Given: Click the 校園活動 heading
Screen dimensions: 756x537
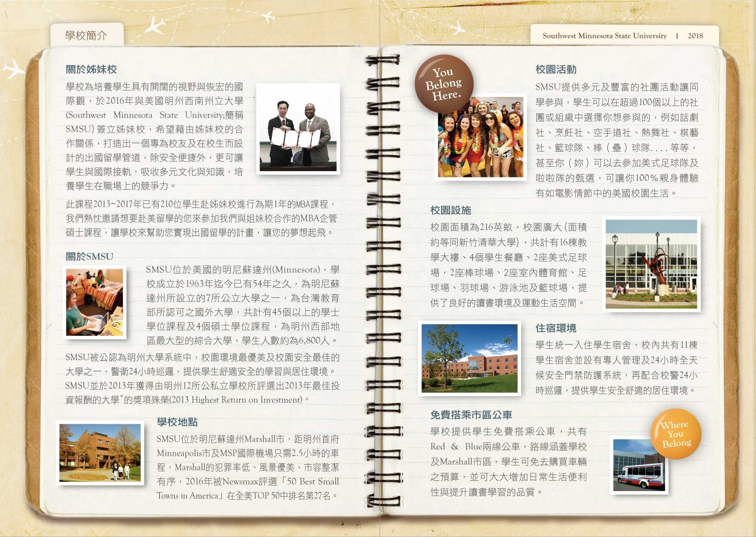Looking at the screenshot, I should (x=556, y=69).
